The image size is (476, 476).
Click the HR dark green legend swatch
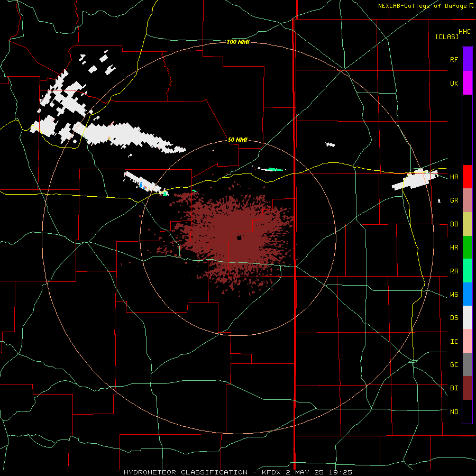[467, 248]
